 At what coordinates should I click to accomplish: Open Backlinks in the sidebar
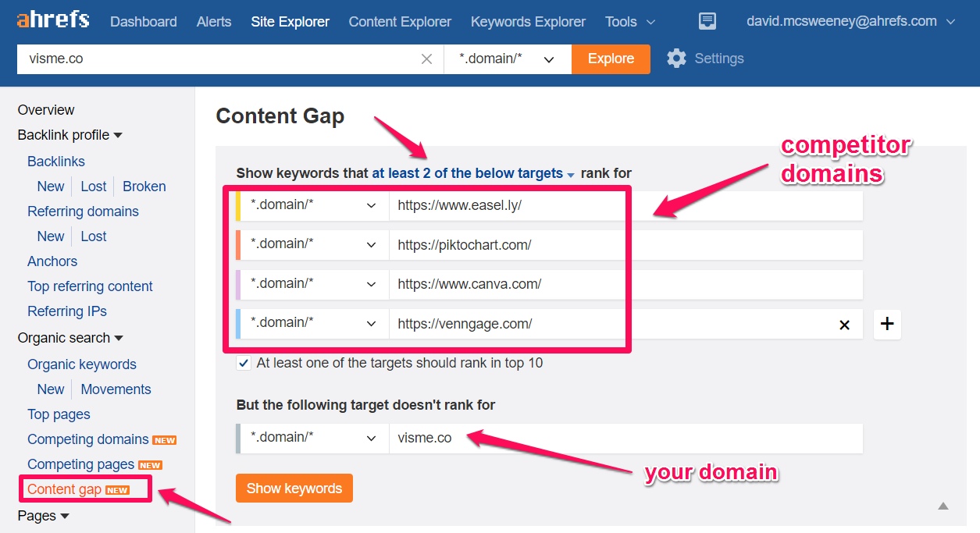click(56, 162)
